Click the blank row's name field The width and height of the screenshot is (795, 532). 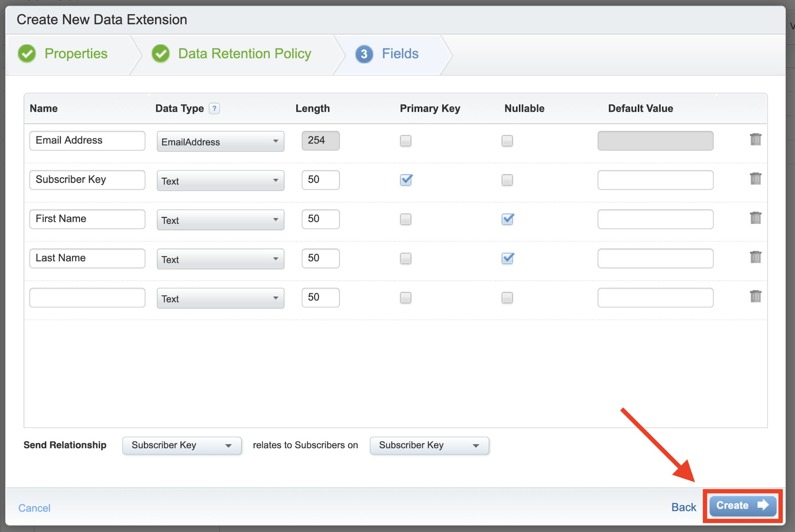[x=87, y=298]
